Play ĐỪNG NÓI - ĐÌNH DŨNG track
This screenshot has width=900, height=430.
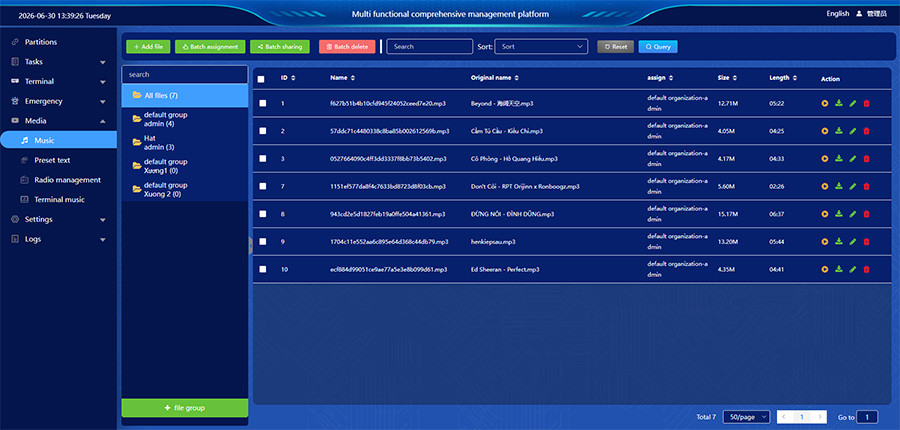[825, 214]
